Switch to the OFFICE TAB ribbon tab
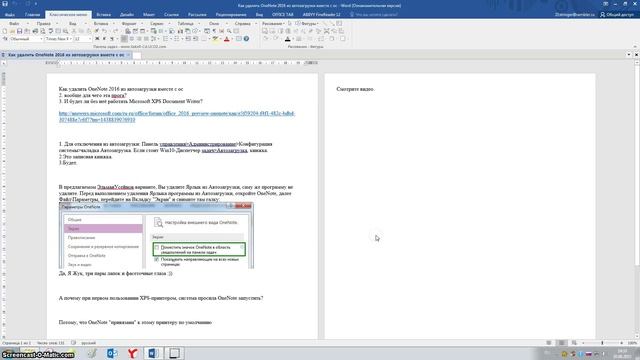The height and width of the screenshot is (360, 640). [x=283, y=14]
